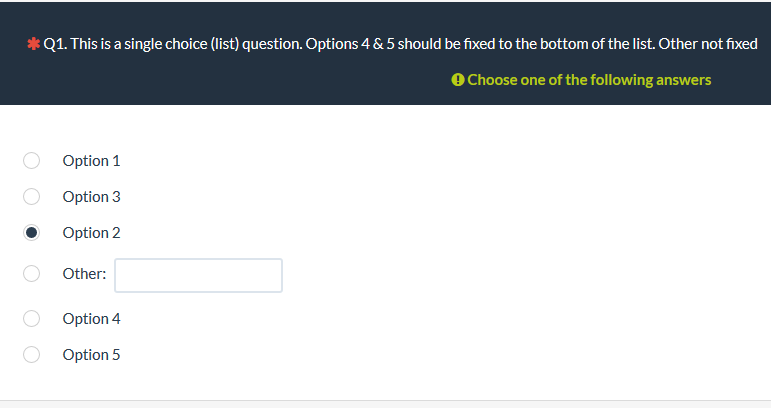Select the Option 4 radio button

pos(31,318)
